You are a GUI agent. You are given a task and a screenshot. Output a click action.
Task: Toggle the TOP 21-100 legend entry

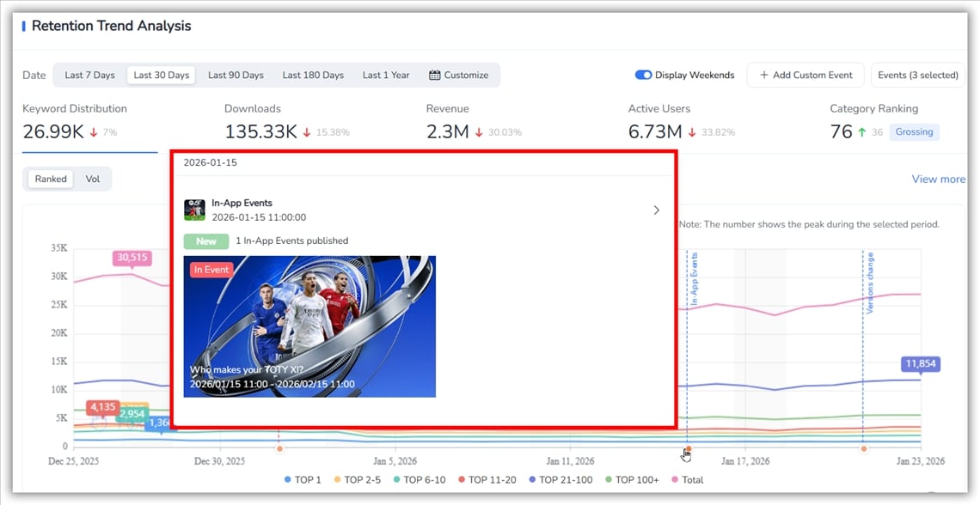(562, 480)
